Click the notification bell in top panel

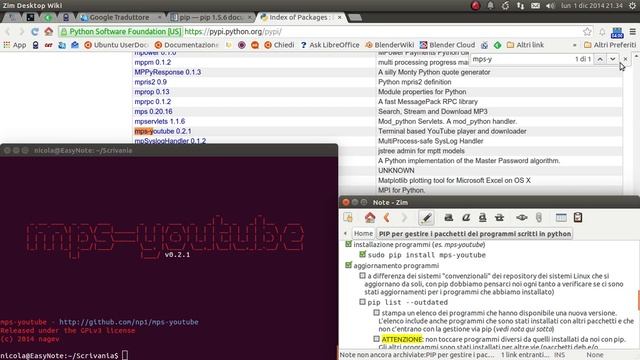[490, 6]
